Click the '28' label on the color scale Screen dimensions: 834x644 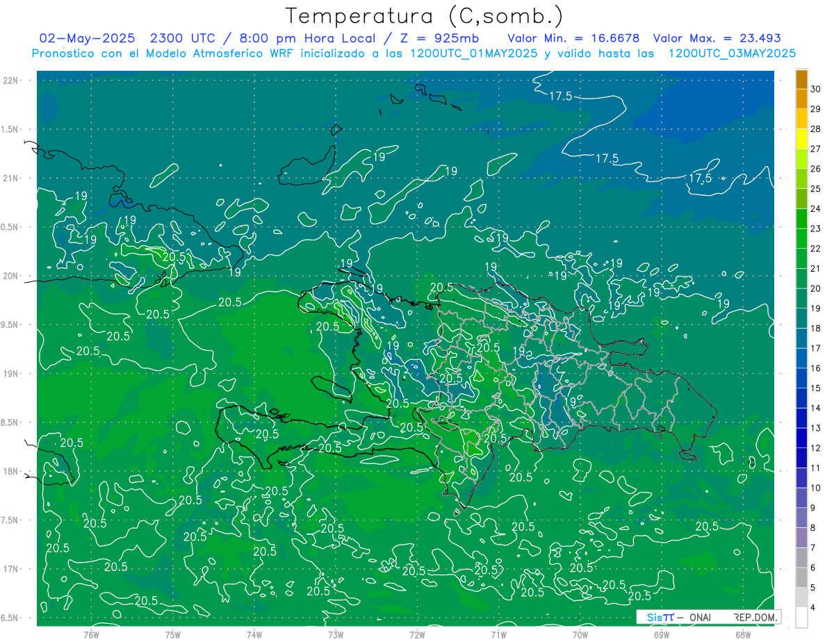(815, 129)
